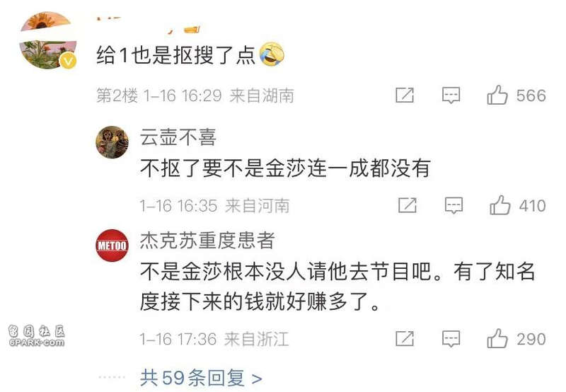The image size is (566, 392).
Task: Like the comment with 566 likes
Action: [497, 96]
